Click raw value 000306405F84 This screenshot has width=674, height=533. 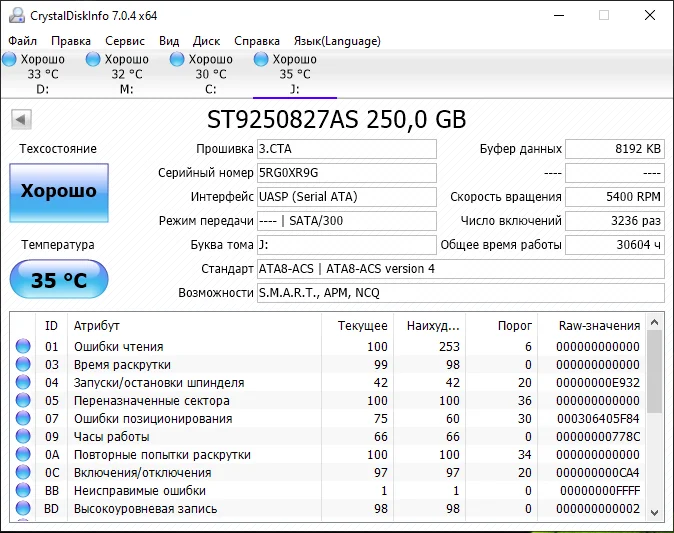pyautogui.click(x=598, y=419)
